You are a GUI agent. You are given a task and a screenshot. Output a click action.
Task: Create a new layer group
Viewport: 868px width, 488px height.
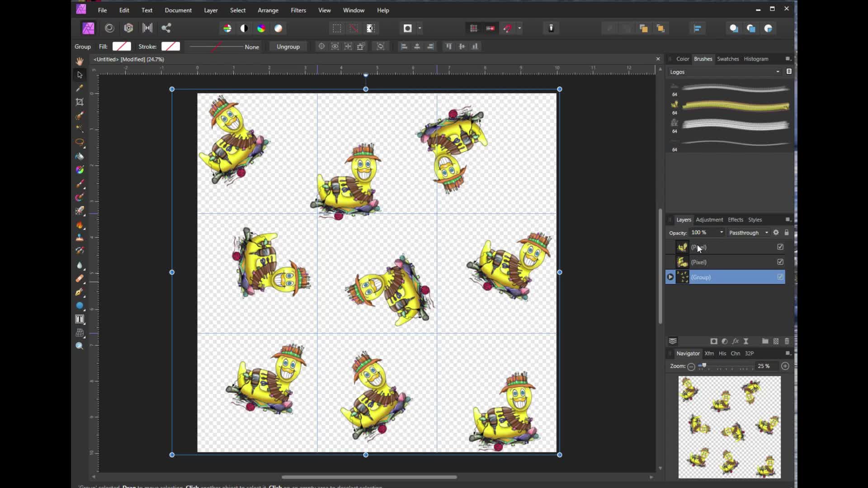pos(765,341)
